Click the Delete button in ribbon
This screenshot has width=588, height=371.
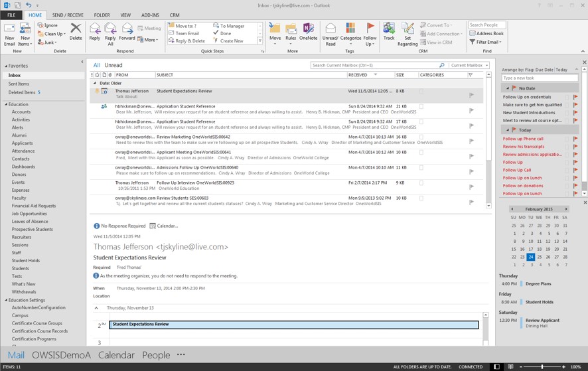[x=76, y=32]
